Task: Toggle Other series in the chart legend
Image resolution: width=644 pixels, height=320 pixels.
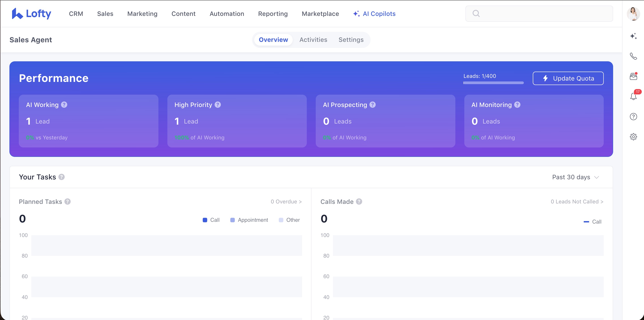Action: tap(289, 220)
